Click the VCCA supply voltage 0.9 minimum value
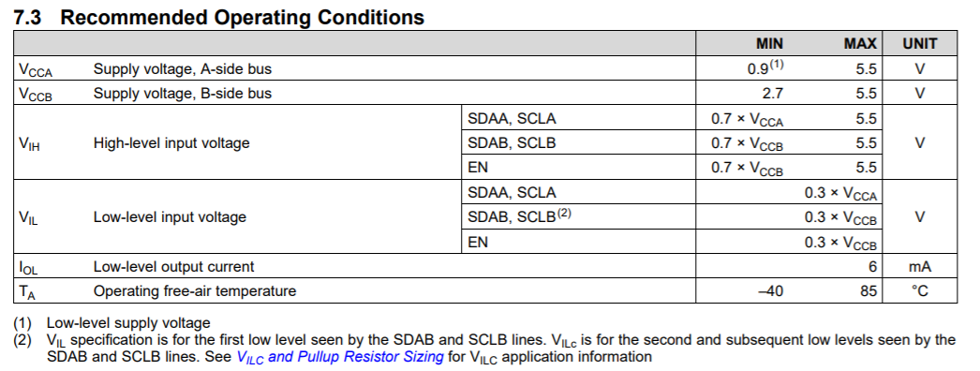Screen dimensions: 980x371 pos(765,67)
